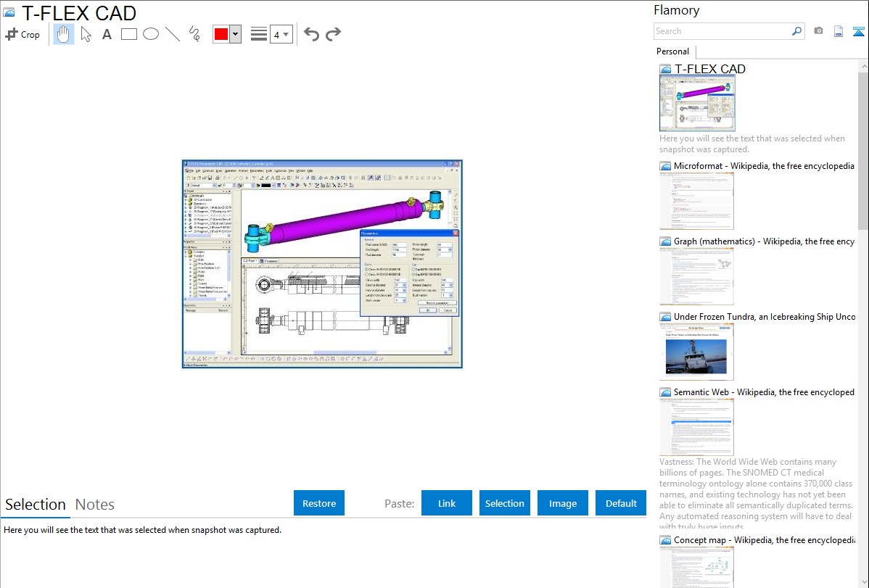This screenshot has width=869, height=588.
Task: Switch to the Notes tab
Action: click(95, 505)
